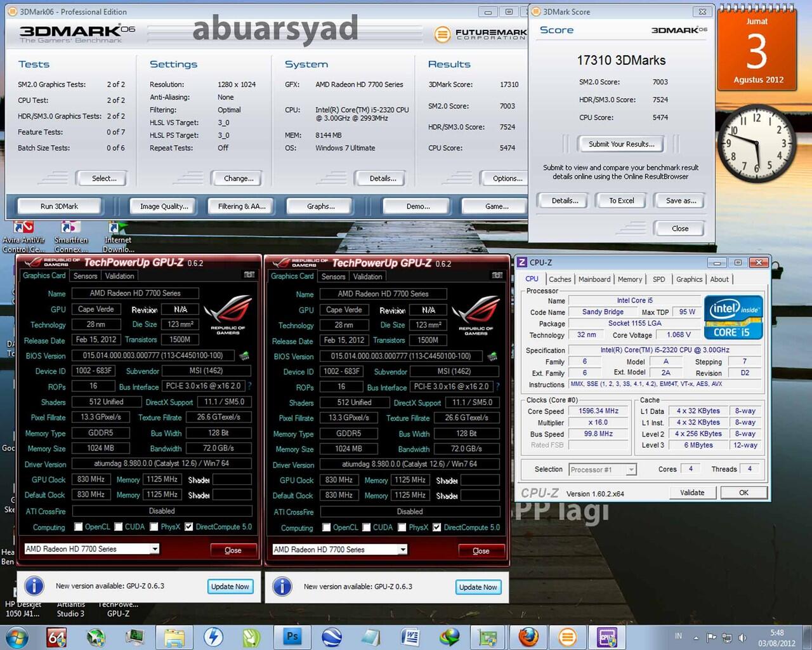Open Windows Explorer from the taskbar

174,637
